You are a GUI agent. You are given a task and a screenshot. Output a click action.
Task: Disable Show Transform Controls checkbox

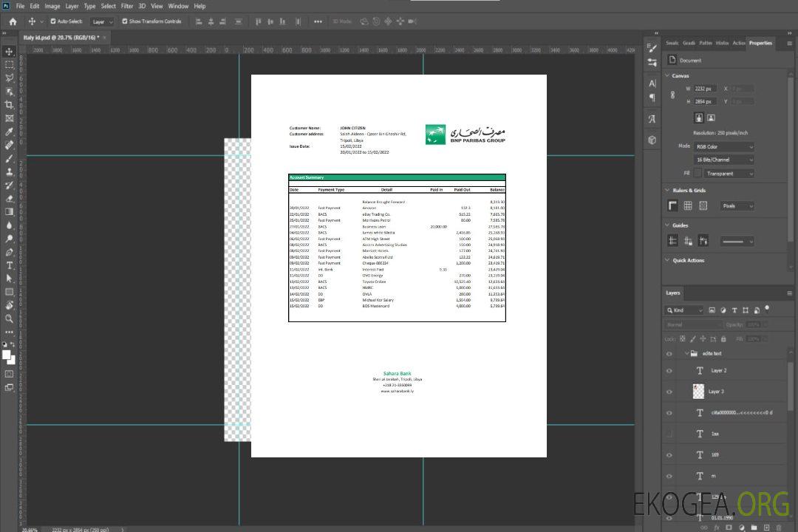pyautogui.click(x=125, y=21)
